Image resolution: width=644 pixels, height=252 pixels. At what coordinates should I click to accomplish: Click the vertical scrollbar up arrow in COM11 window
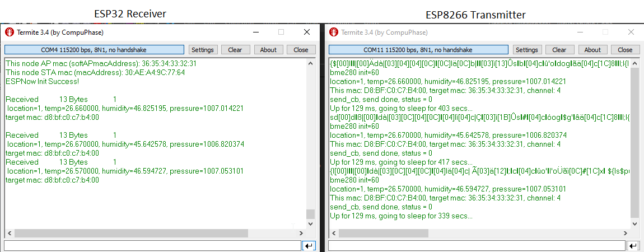[x=635, y=64]
